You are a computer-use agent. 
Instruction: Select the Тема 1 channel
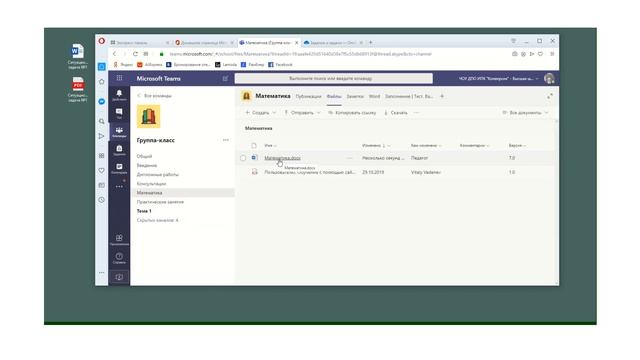(144, 211)
